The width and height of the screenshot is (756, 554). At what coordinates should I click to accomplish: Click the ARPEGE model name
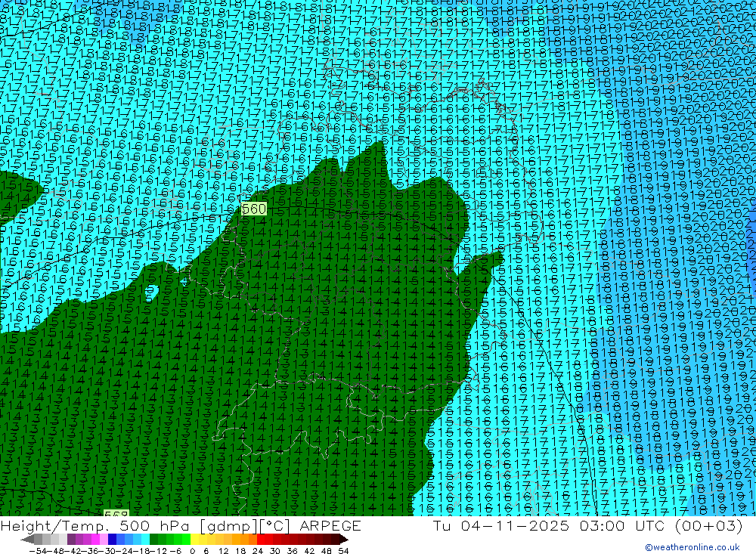click(x=330, y=525)
